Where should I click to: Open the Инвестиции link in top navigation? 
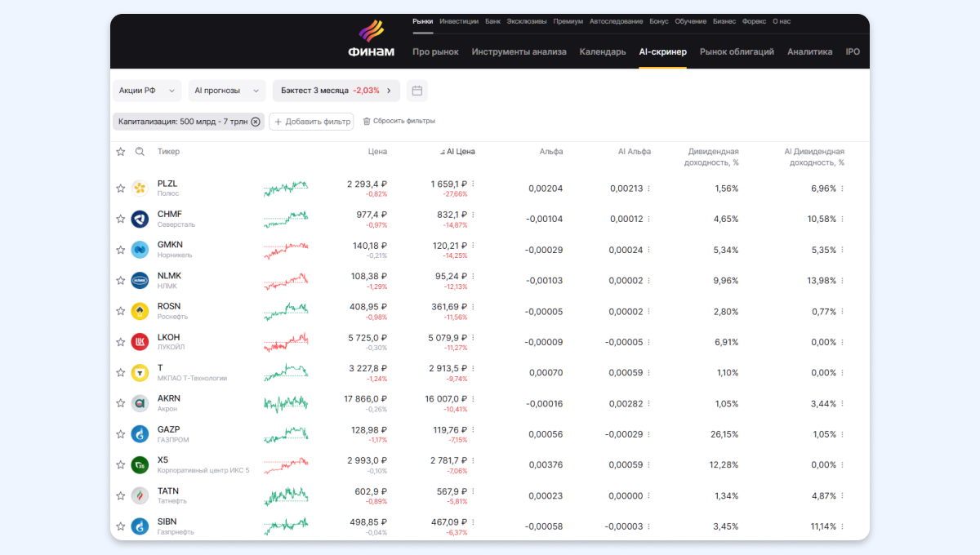click(x=459, y=21)
